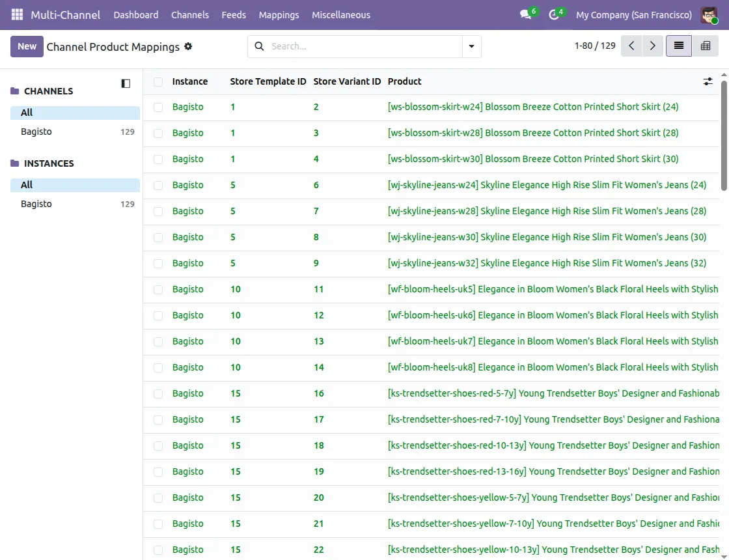Click the Channels folder icon
The height and width of the screenshot is (560, 729).
[15, 91]
